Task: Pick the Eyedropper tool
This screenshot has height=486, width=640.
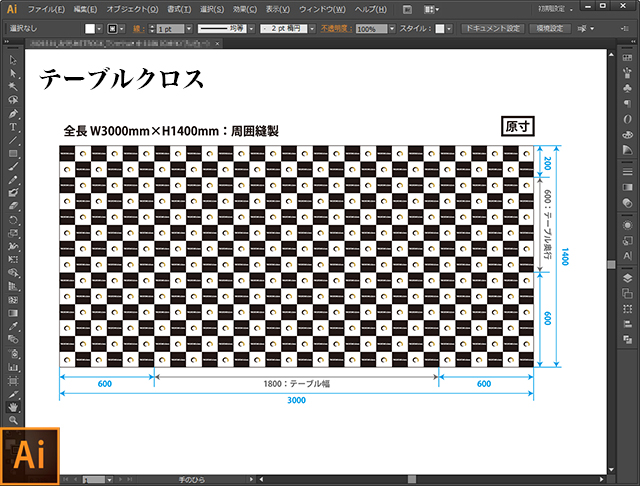Action: [13, 326]
